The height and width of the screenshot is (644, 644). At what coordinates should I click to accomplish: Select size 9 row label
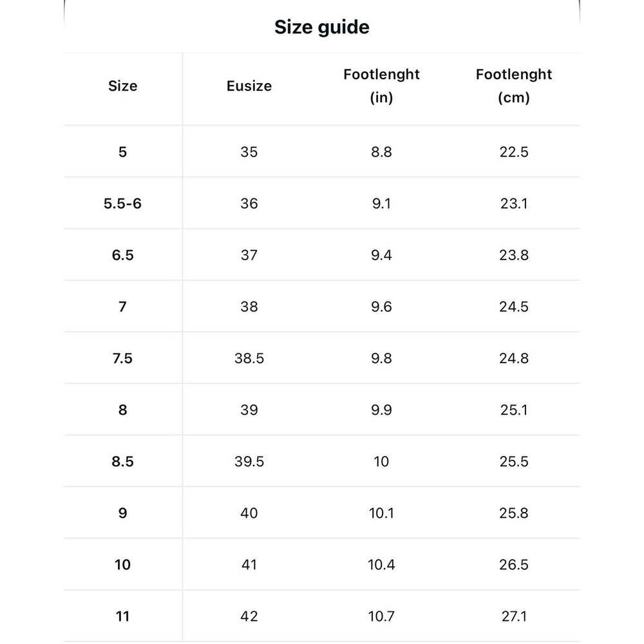point(123,513)
